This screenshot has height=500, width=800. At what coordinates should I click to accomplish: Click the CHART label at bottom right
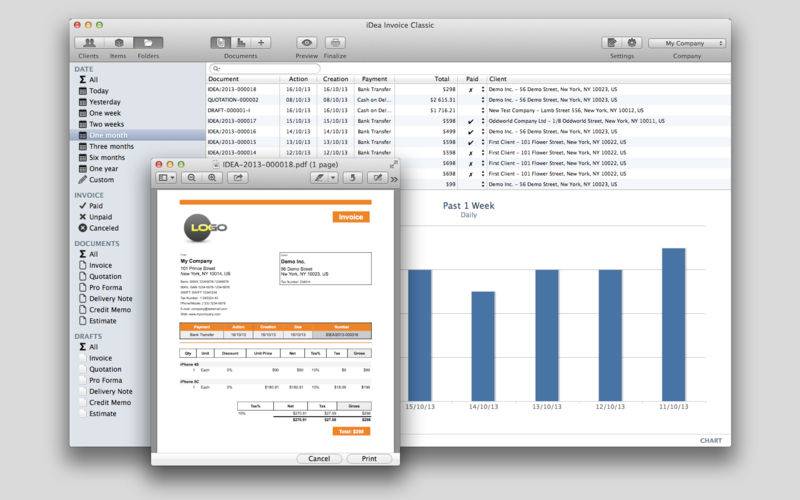(x=711, y=440)
